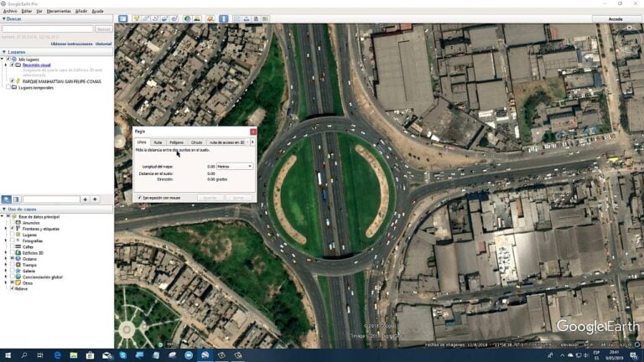Click the Save Image toolbar icon

point(256,19)
